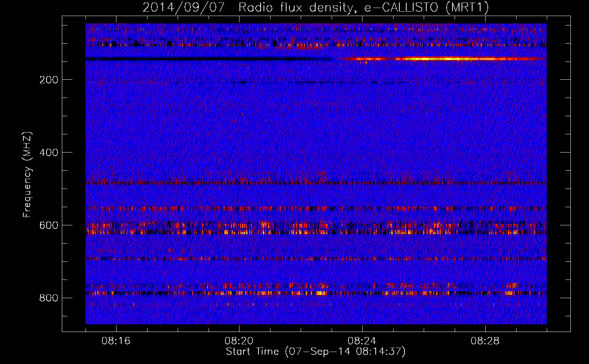Image resolution: width=589 pixels, height=364 pixels.
Task: Click the interference band just below 800 MHz
Action: (x=316, y=293)
